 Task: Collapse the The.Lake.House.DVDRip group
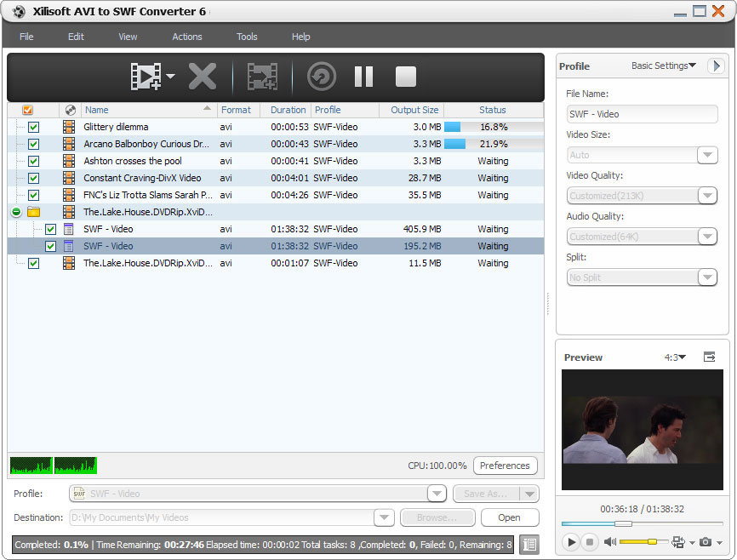click(x=15, y=212)
